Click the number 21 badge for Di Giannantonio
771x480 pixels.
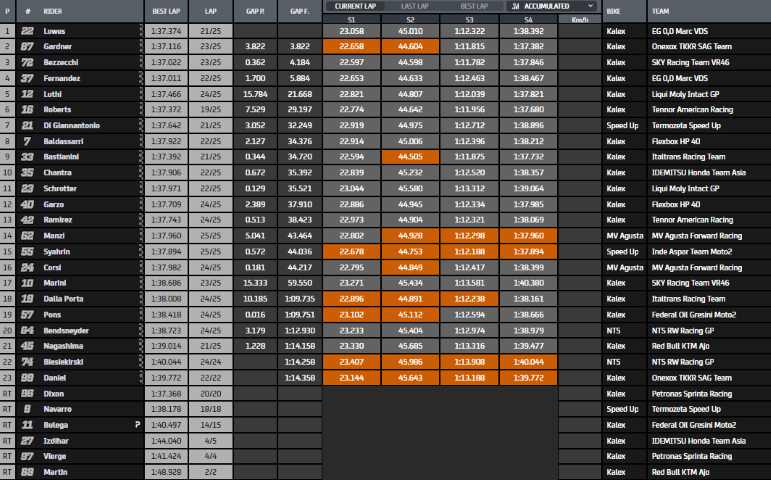[27, 125]
